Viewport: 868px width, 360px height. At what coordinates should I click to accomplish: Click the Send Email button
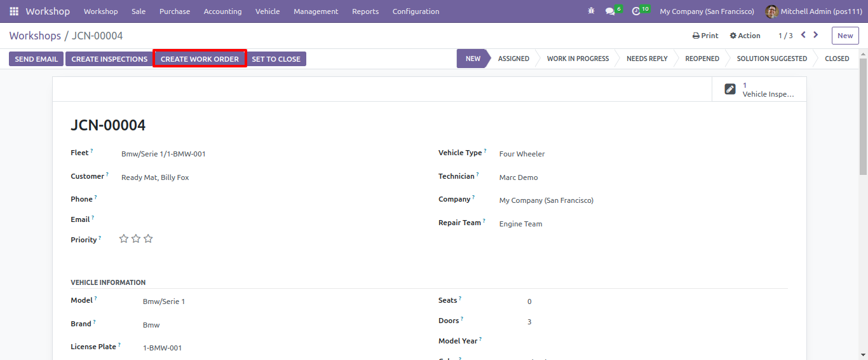36,59
